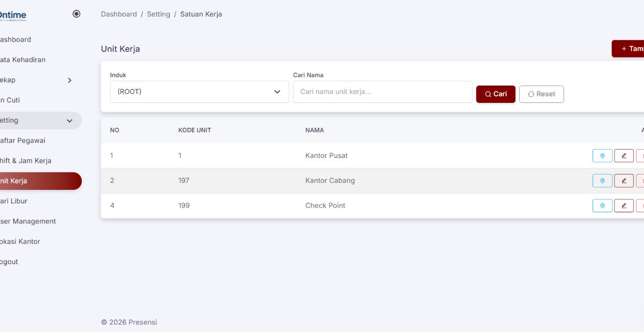The width and height of the screenshot is (644, 332).
Task: Focus the Cari Nama search field
Action: (x=382, y=92)
